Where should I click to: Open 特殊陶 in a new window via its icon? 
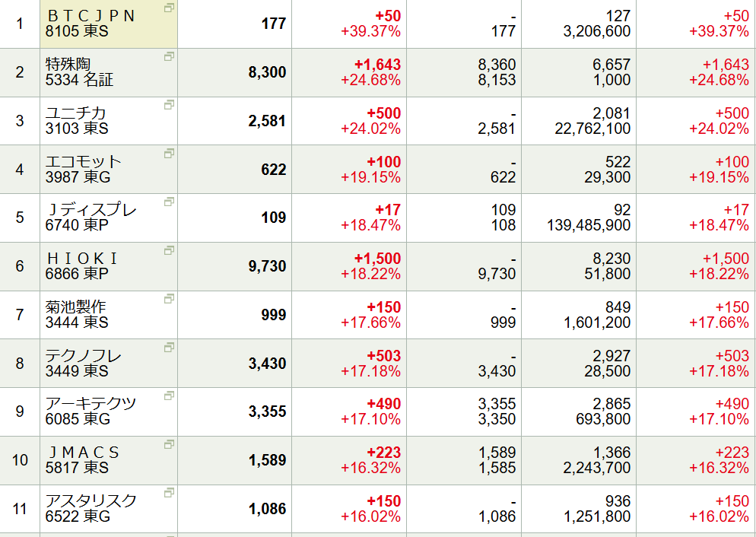[169, 56]
